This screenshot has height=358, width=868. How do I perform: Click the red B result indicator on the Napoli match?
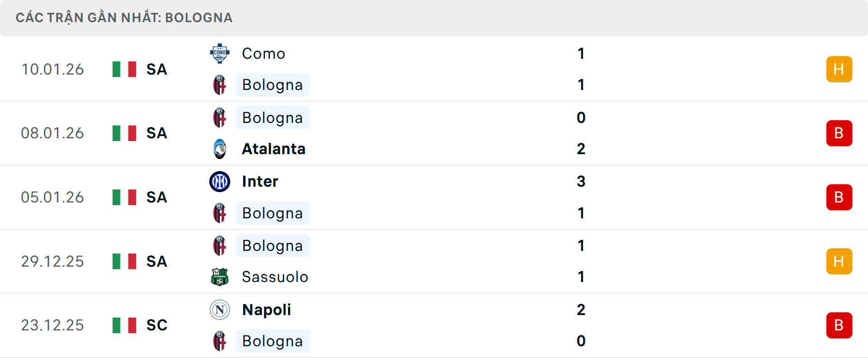click(840, 325)
